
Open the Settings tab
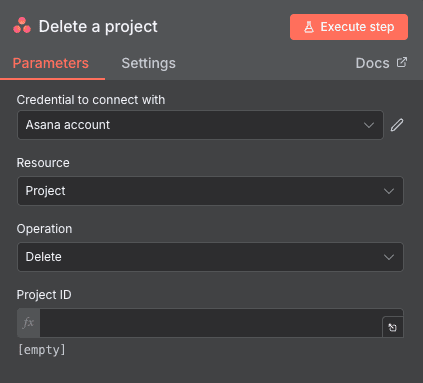click(148, 63)
